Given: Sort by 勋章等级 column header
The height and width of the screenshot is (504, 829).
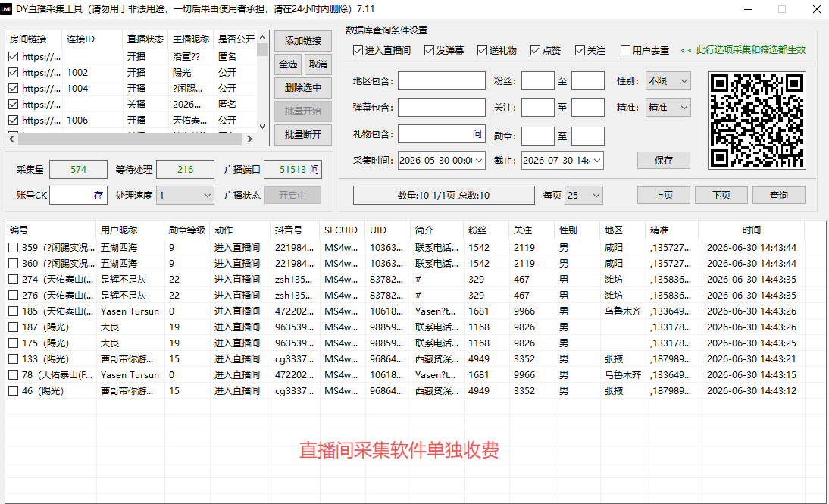Looking at the screenshot, I should pos(186,230).
